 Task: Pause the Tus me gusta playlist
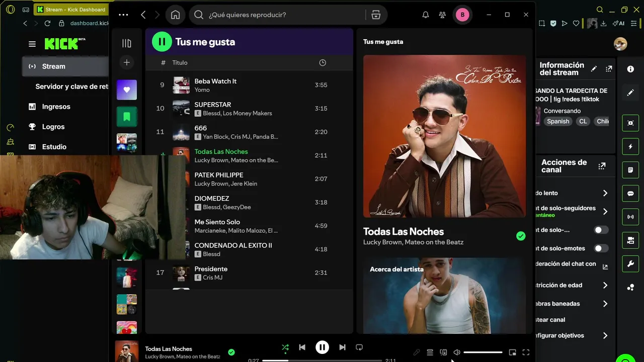tap(162, 42)
